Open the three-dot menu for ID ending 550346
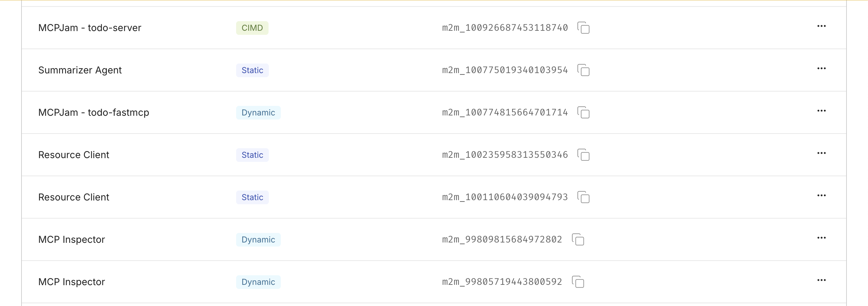The height and width of the screenshot is (306, 868). point(821,153)
